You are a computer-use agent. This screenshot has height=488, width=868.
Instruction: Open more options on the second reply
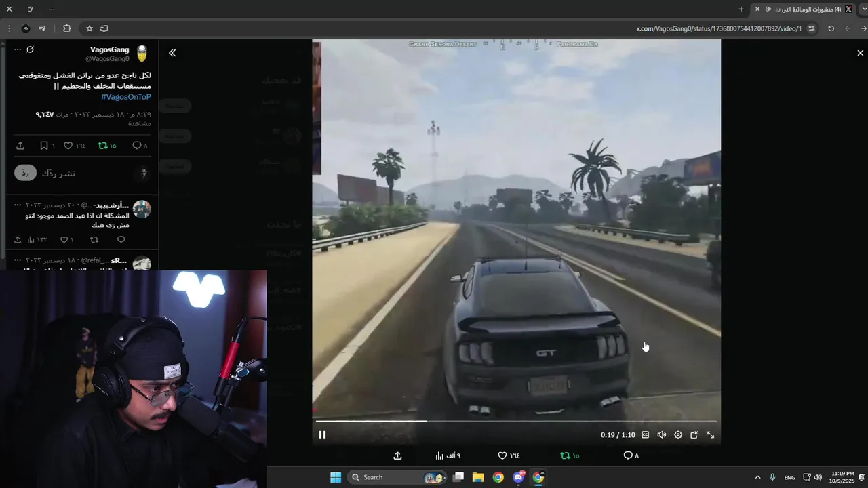[x=18, y=260]
